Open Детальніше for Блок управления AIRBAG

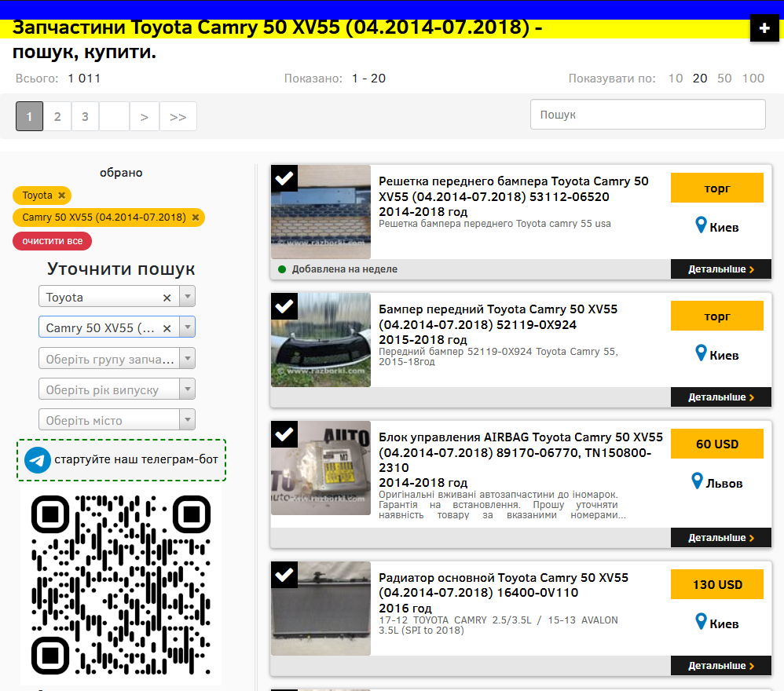(x=721, y=538)
